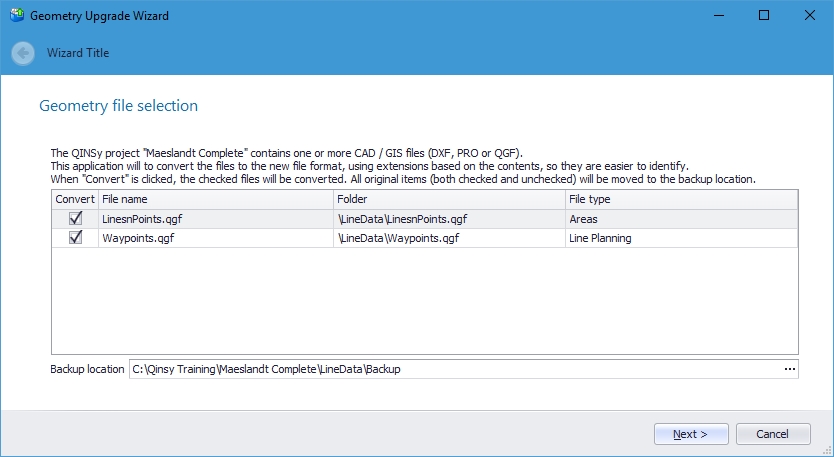Image resolution: width=834 pixels, height=457 pixels.
Task: Minimize the wizard window
Action: 718,16
